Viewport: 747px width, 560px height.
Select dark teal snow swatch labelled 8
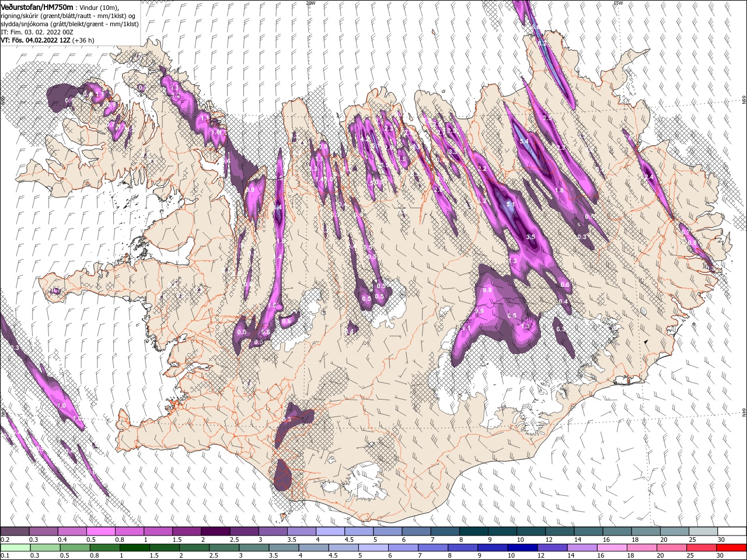coord(474,531)
